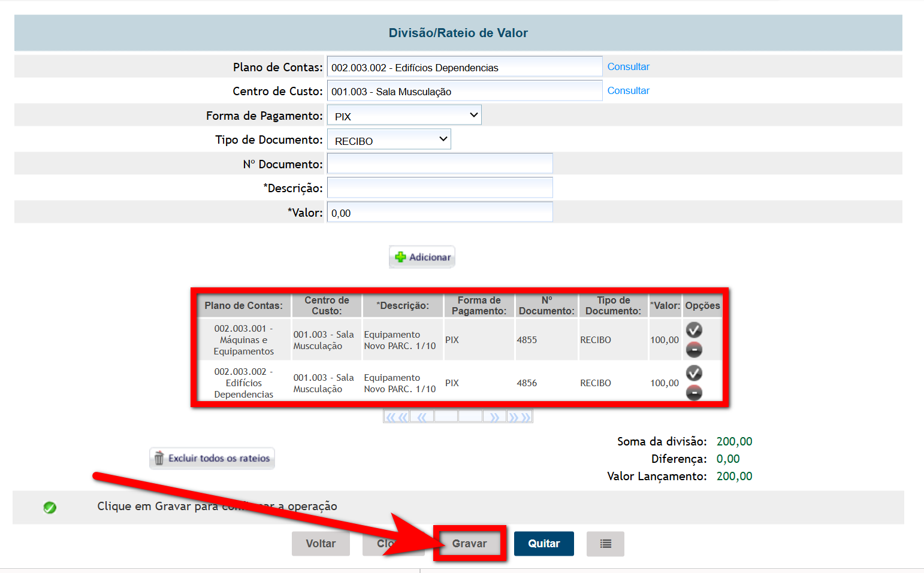Click into the Valor input field
Image resolution: width=924 pixels, height=573 pixels.
coord(439,213)
